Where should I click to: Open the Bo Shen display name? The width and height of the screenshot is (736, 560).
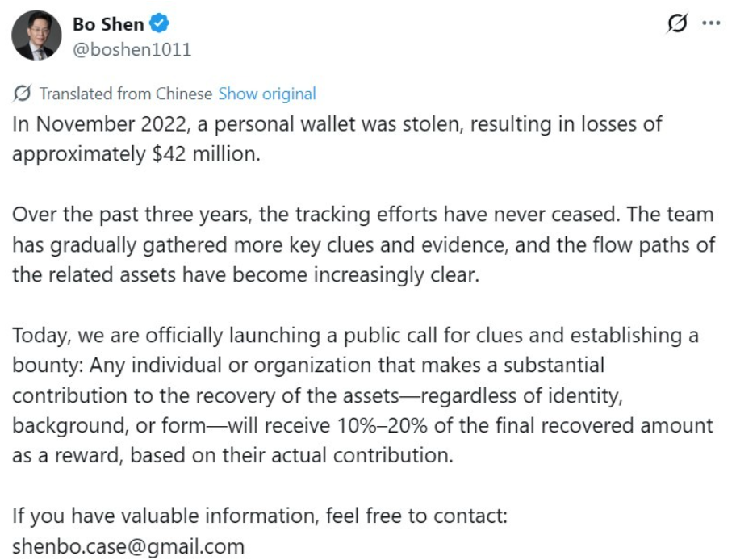coord(107,24)
